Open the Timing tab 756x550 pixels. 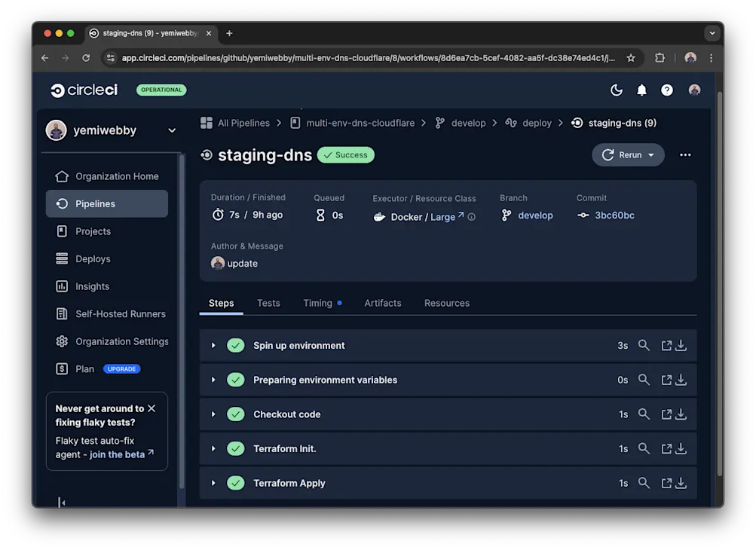(317, 302)
